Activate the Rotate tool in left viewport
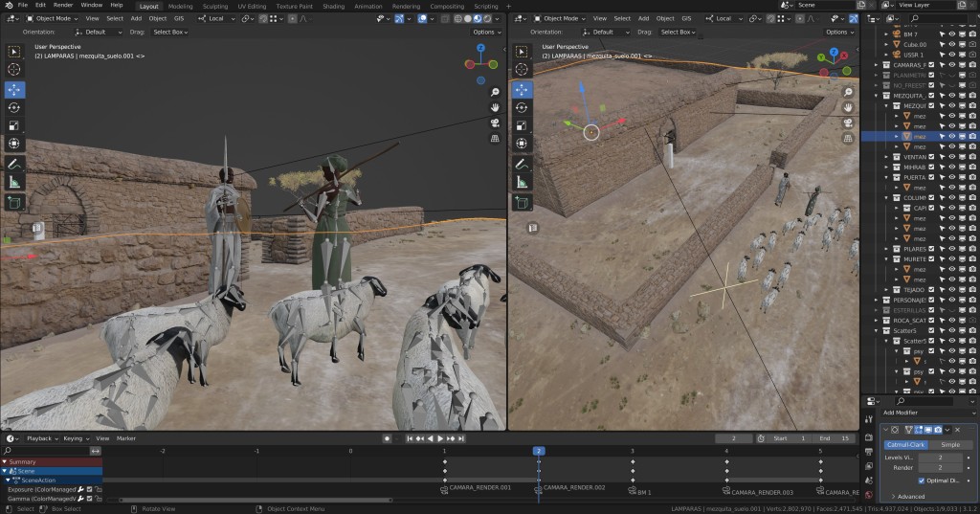The image size is (980, 514). click(x=14, y=107)
